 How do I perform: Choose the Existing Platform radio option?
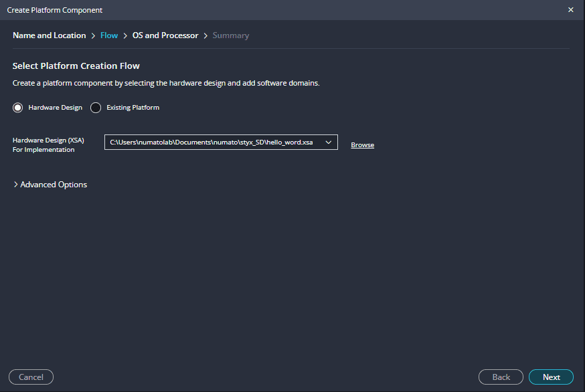(96, 108)
